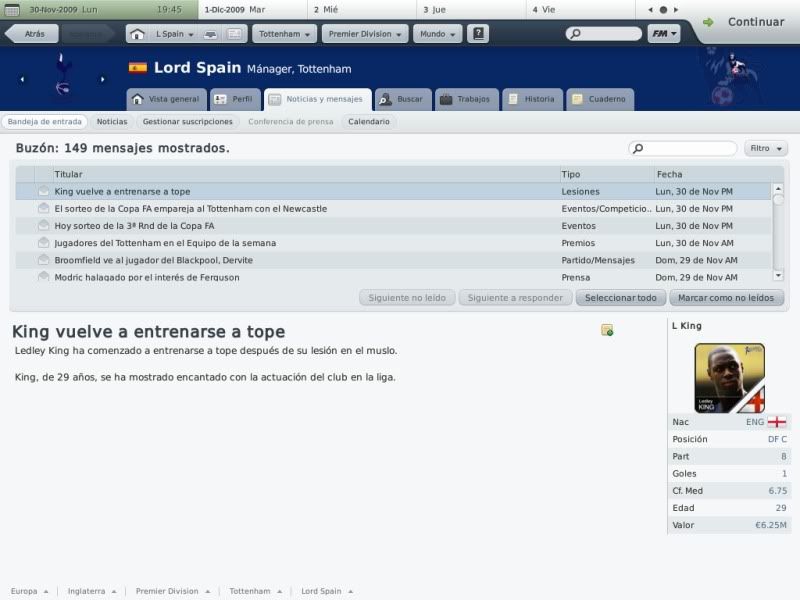Open 'Broomfield ve al jugador del Blackpool, Dervite'
800x600 pixels.
pyautogui.click(x=393, y=260)
